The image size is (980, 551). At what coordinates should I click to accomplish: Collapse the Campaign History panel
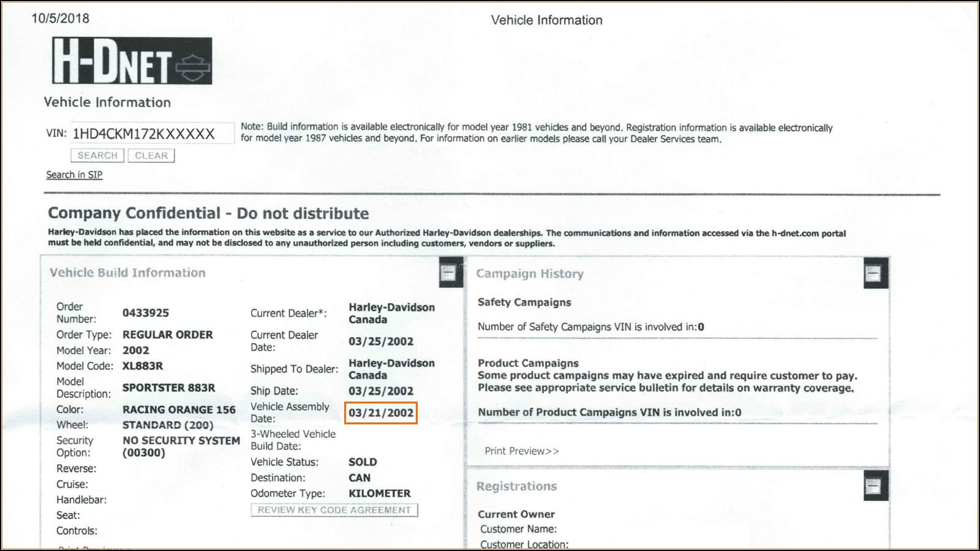873,273
